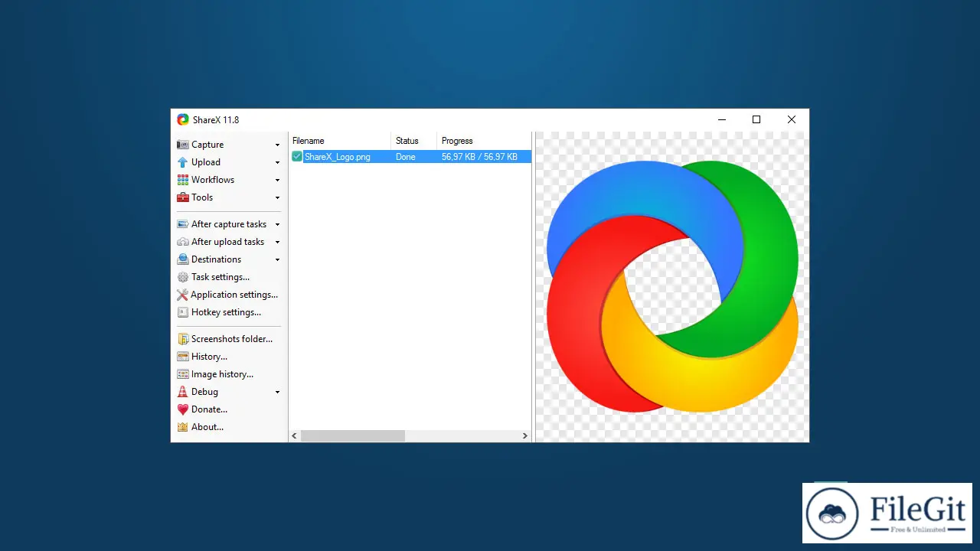Click the After upload tasks icon

pos(182,242)
